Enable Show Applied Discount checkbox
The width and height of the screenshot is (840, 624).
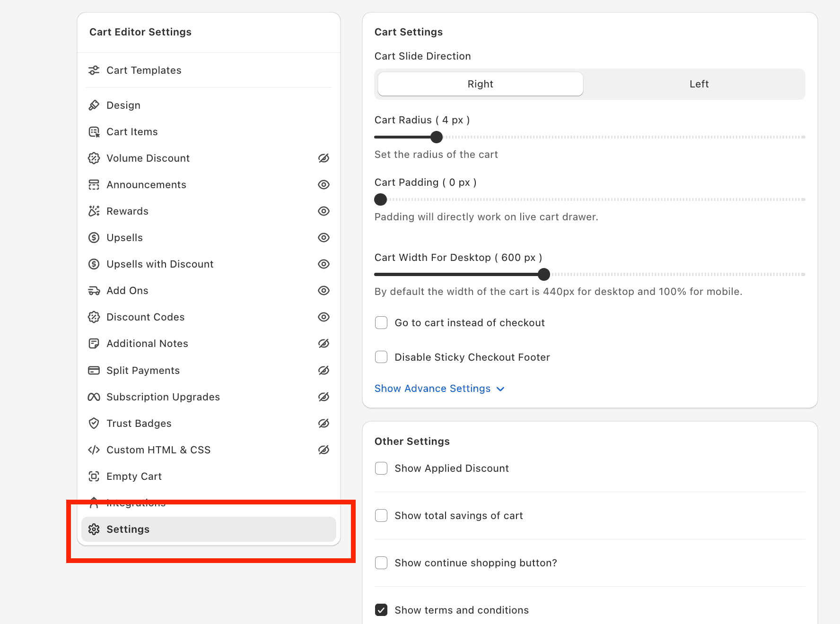click(x=381, y=468)
